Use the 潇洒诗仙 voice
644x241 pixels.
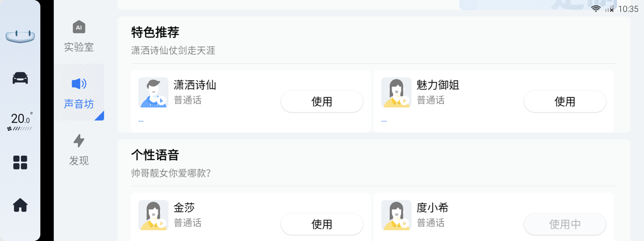tap(322, 101)
